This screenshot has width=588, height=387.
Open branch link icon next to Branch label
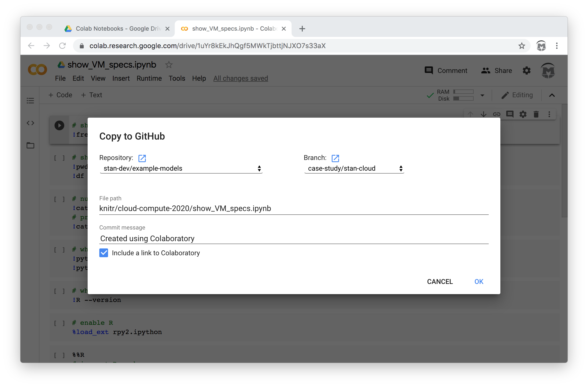[335, 158]
